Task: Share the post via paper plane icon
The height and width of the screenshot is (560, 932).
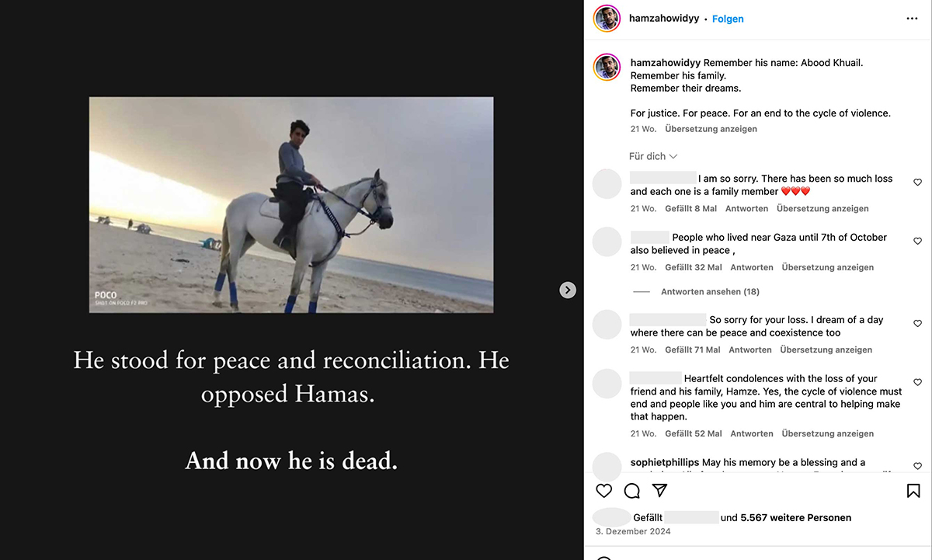Action: point(659,490)
